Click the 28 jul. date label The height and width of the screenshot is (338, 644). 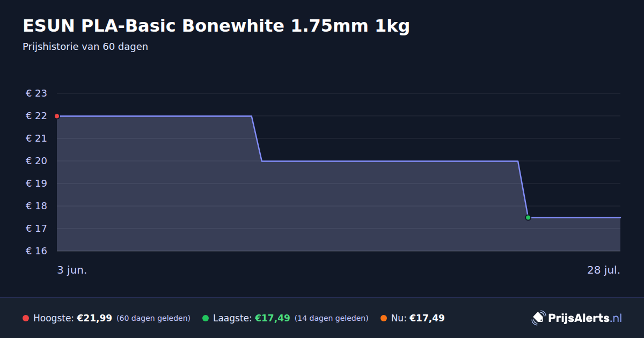(604, 270)
